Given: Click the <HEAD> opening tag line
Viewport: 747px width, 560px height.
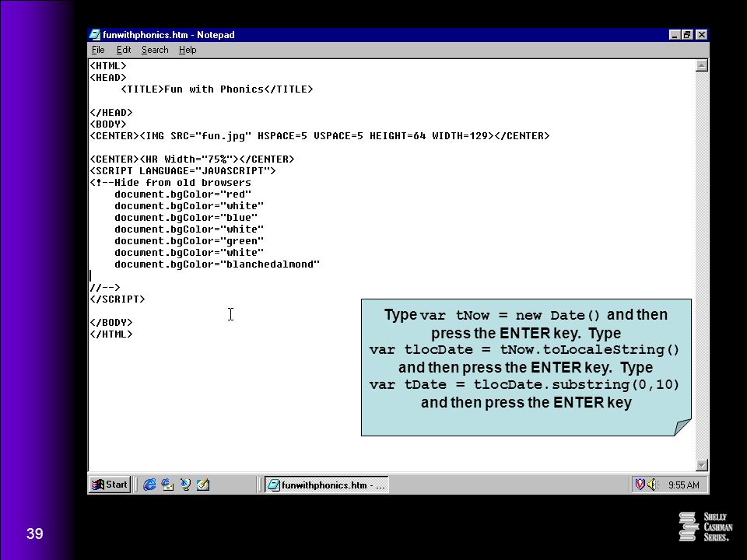Looking at the screenshot, I should coord(108,78).
